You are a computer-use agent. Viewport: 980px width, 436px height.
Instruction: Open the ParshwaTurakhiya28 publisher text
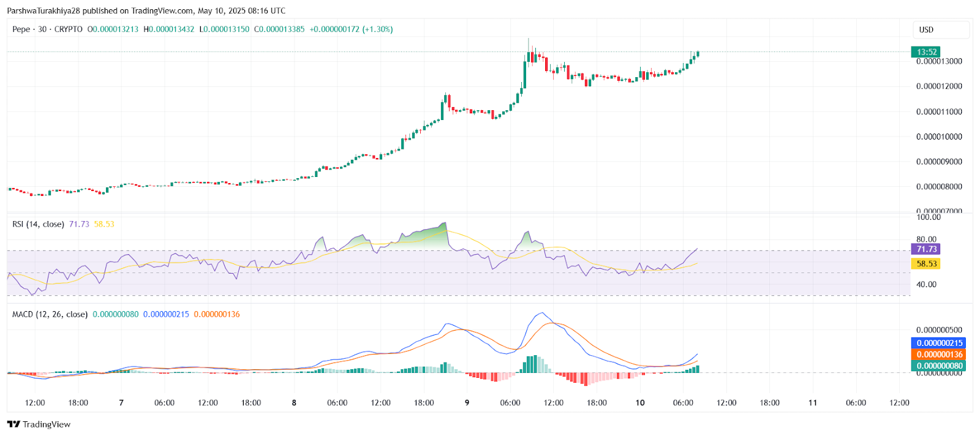pyautogui.click(x=43, y=11)
